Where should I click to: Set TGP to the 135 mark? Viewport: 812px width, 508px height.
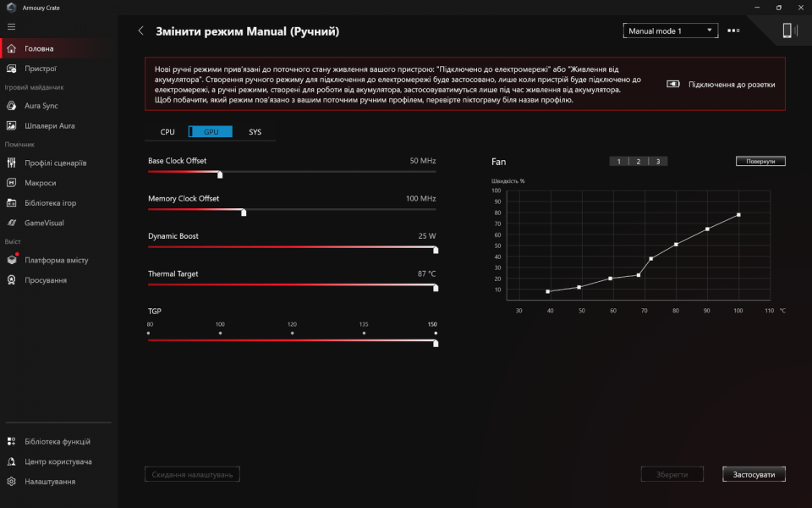coord(364,333)
